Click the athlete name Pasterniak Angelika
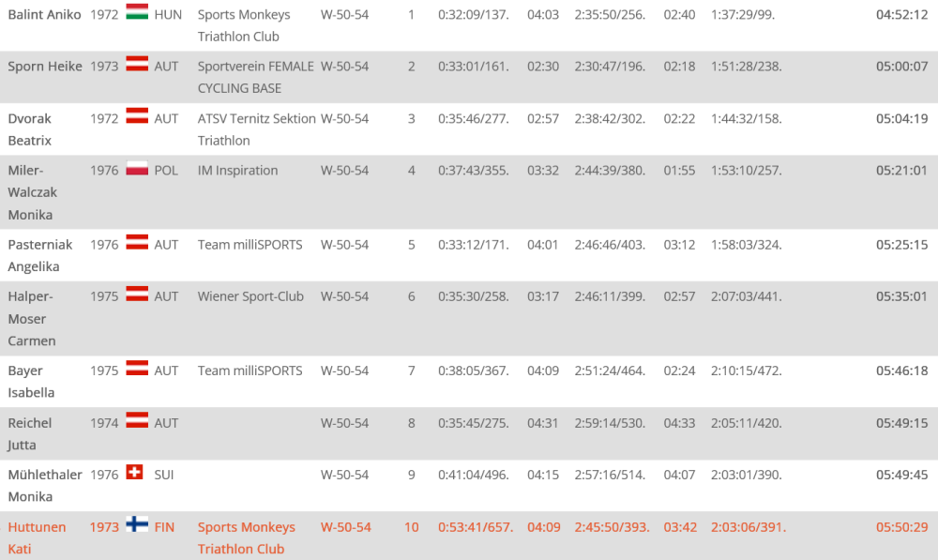The image size is (938, 560). 39,255
